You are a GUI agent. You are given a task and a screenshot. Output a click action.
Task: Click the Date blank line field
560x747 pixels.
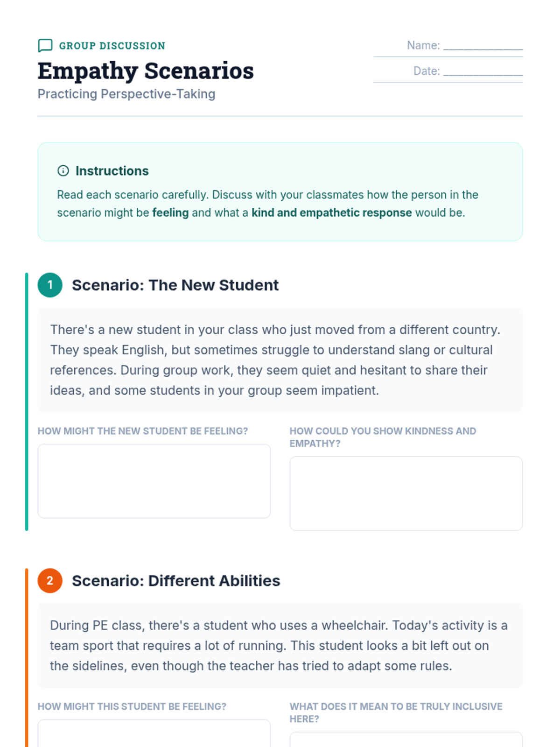click(483, 71)
